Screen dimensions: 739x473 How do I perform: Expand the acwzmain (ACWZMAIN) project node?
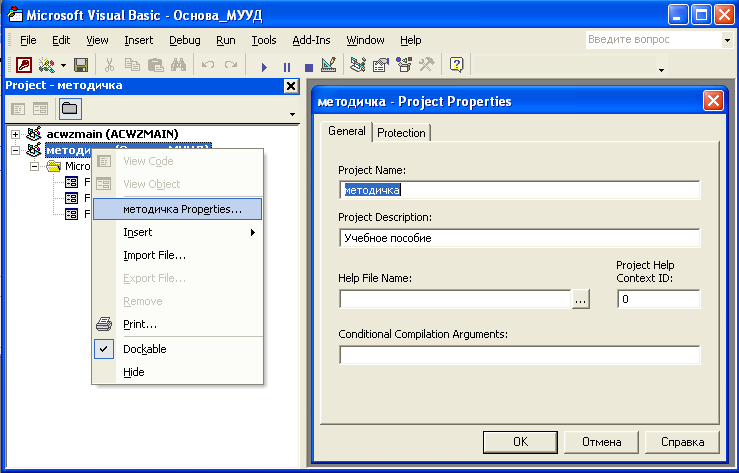click(x=16, y=134)
